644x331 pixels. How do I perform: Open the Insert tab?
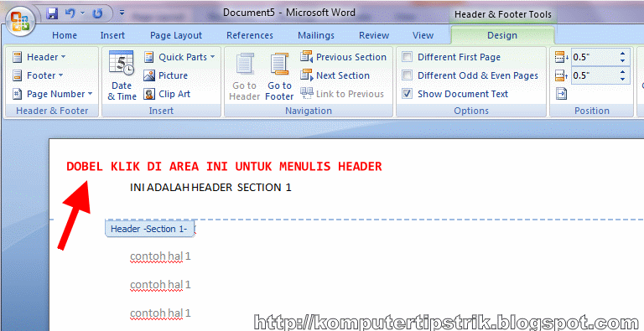(x=112, y=35)
